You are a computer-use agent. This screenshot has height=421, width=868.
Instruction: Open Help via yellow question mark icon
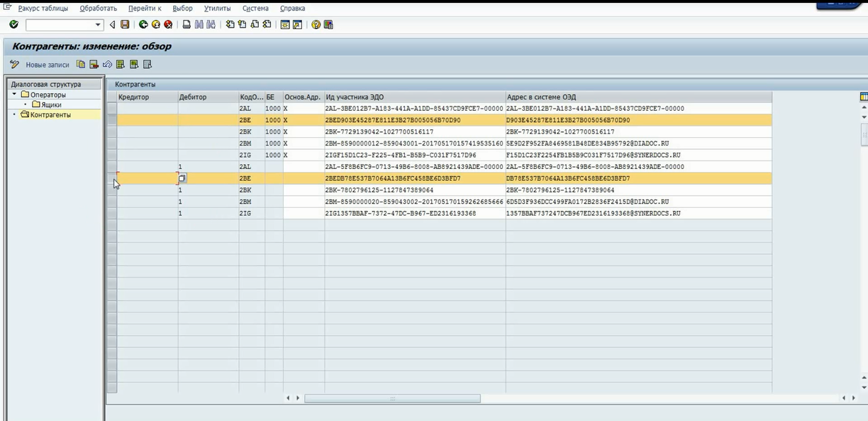point(316,25)
